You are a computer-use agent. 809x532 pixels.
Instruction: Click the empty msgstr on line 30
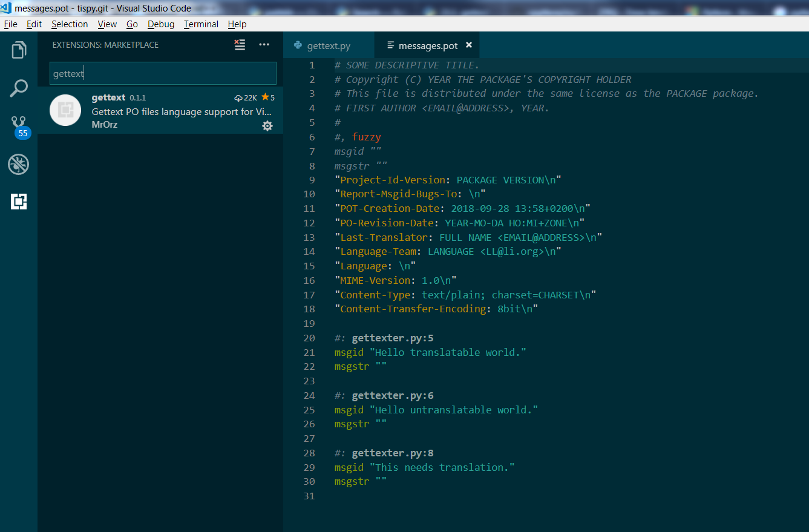click(361, 482)
